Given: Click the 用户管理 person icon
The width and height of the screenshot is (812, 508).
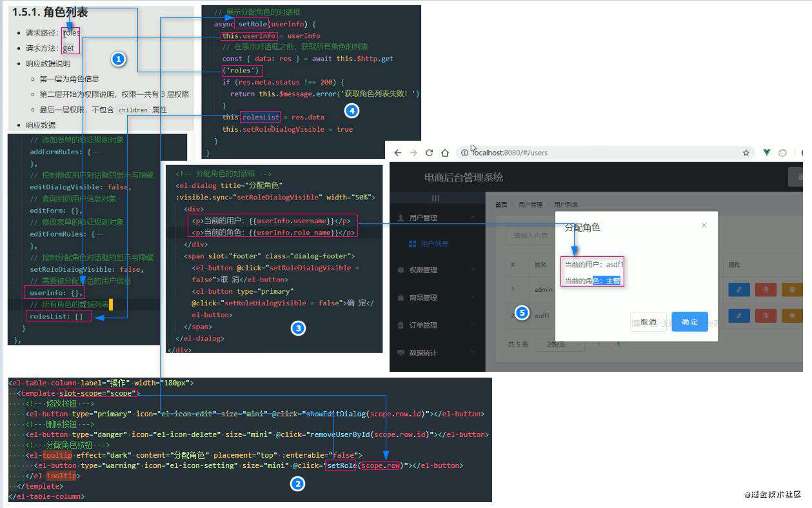Looking at the screenshot, I should [401, 218].
